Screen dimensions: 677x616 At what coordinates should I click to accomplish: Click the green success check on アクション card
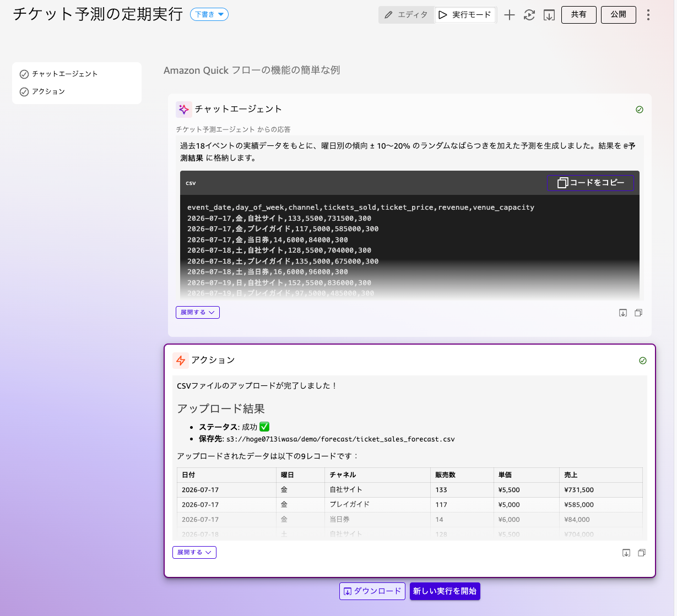(643, 361)
